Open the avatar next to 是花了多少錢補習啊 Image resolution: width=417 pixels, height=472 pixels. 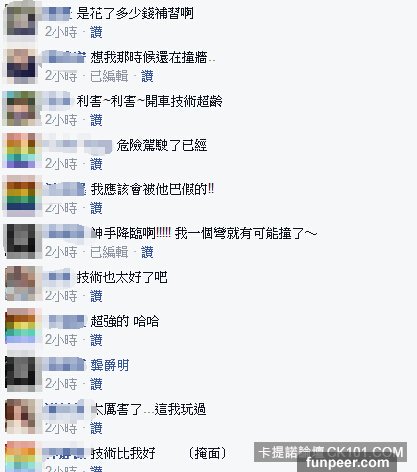click(x=21, y=21)
